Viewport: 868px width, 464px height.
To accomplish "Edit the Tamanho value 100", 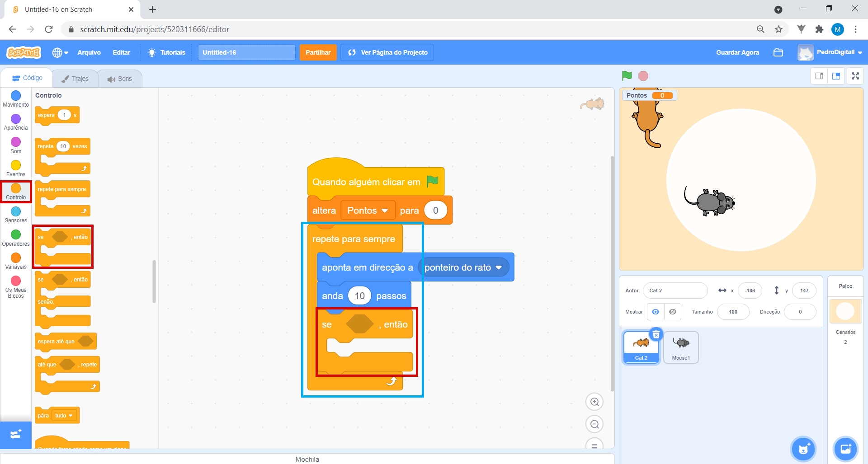I will point(733,312).
